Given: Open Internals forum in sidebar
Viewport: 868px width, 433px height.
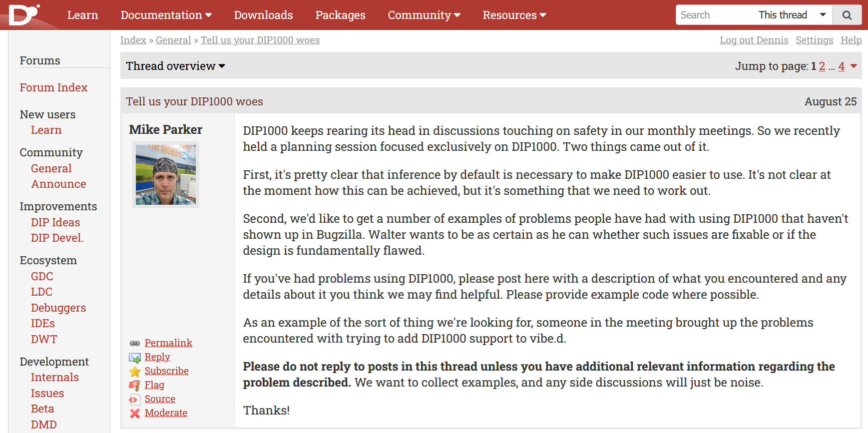Looking at the screenshot, I should click(x=55, y=377).
